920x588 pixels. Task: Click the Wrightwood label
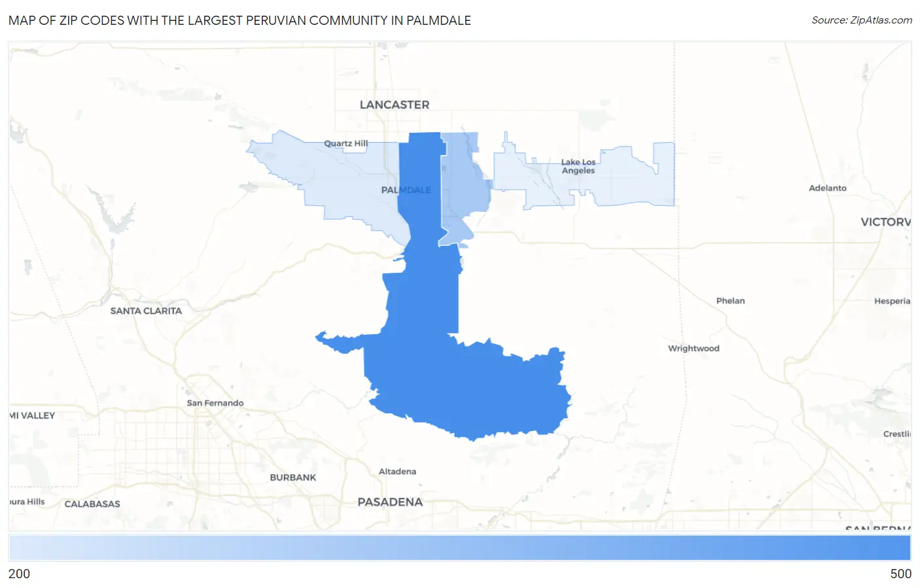point(694,349)
